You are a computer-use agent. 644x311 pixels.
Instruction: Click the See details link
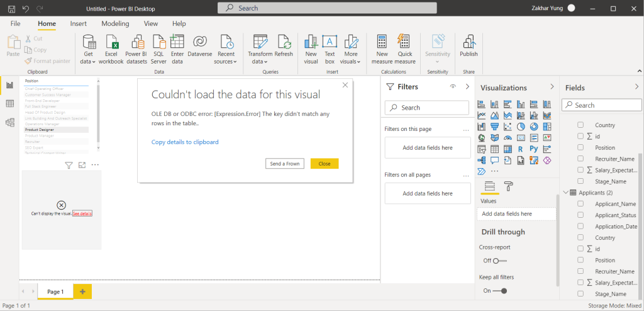click(x=82, y=213)
